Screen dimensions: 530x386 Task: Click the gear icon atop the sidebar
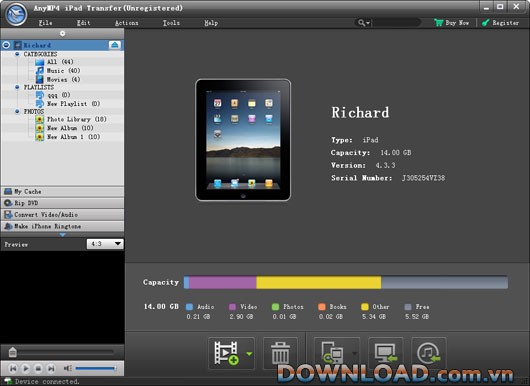[x=62, y=33]
